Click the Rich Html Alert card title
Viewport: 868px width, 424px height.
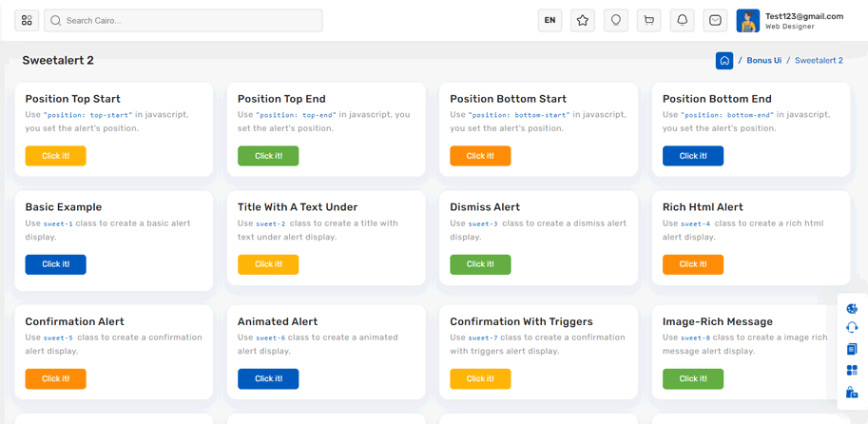point(703,207)
